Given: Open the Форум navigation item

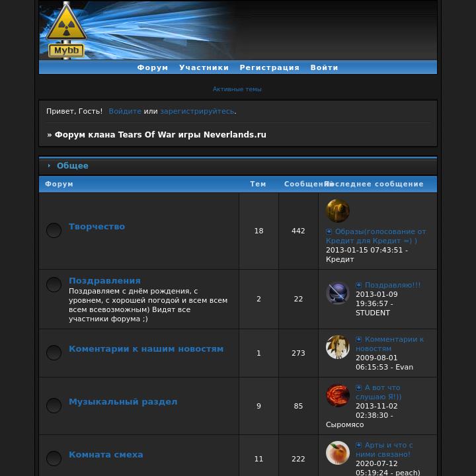Looking at the screenshot, I should pos(153,67).
